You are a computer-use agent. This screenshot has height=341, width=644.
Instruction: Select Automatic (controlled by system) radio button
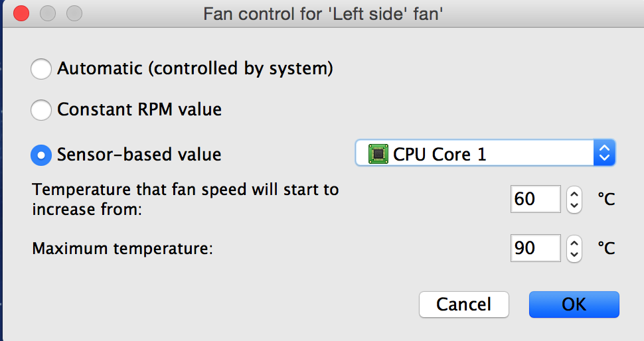tap(41, 68)
